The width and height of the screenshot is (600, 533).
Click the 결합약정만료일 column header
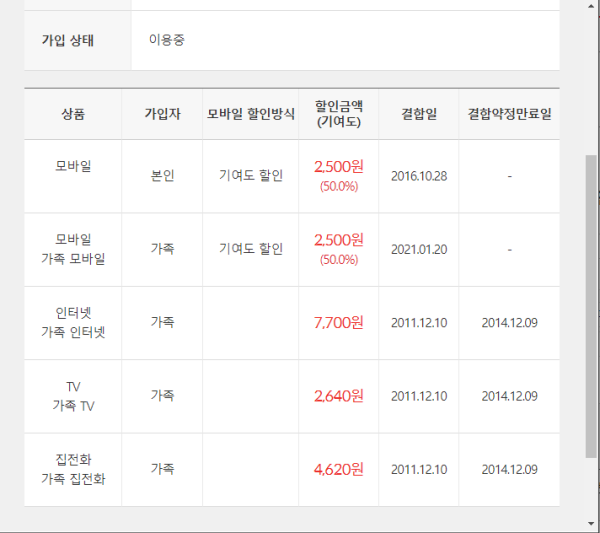click(x=509, y=114)
